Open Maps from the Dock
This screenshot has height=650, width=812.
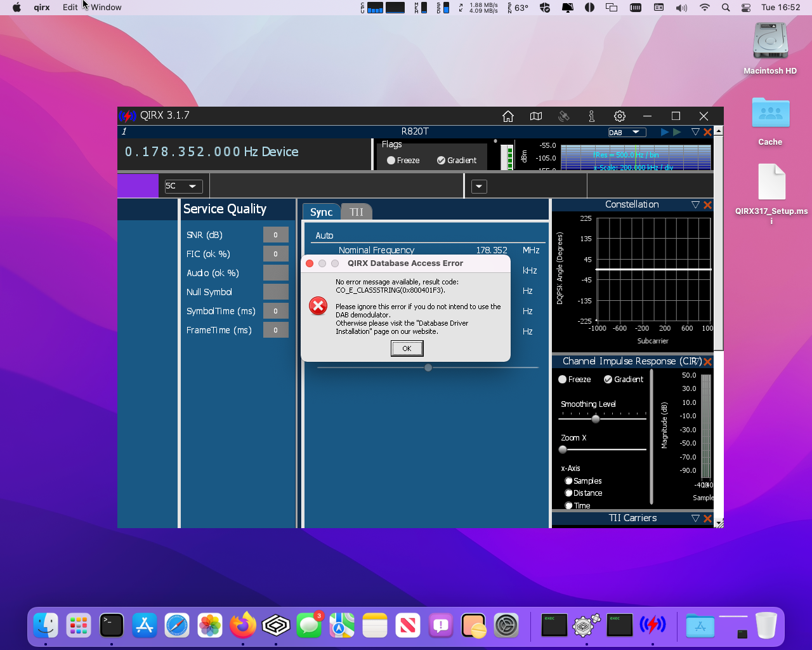(342, 626)
